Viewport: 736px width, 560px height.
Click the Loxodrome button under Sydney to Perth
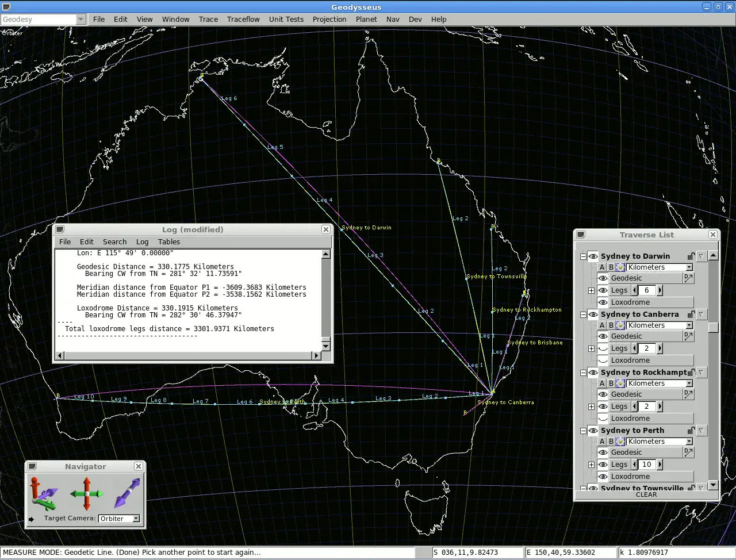tap(651, 477)
